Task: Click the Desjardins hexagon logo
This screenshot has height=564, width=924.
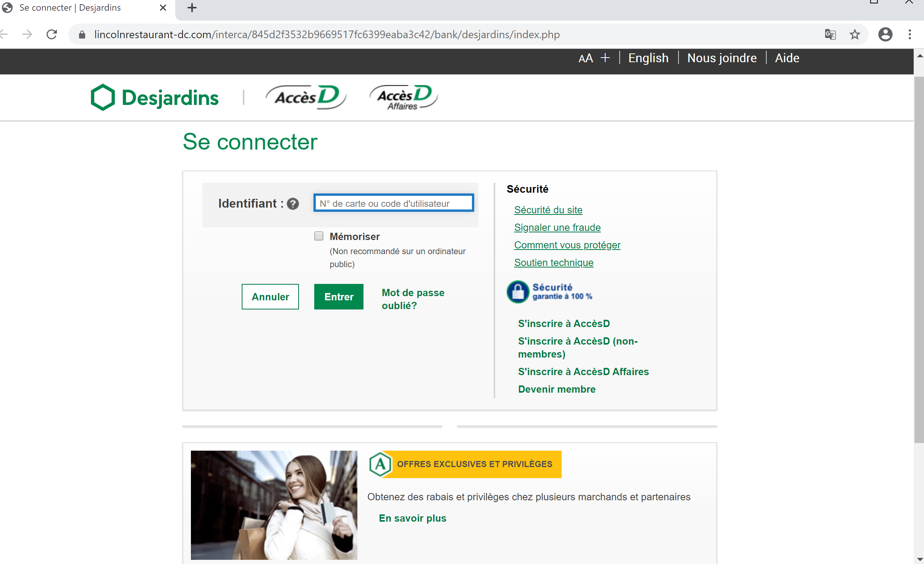Action: [x=103, y=97]
